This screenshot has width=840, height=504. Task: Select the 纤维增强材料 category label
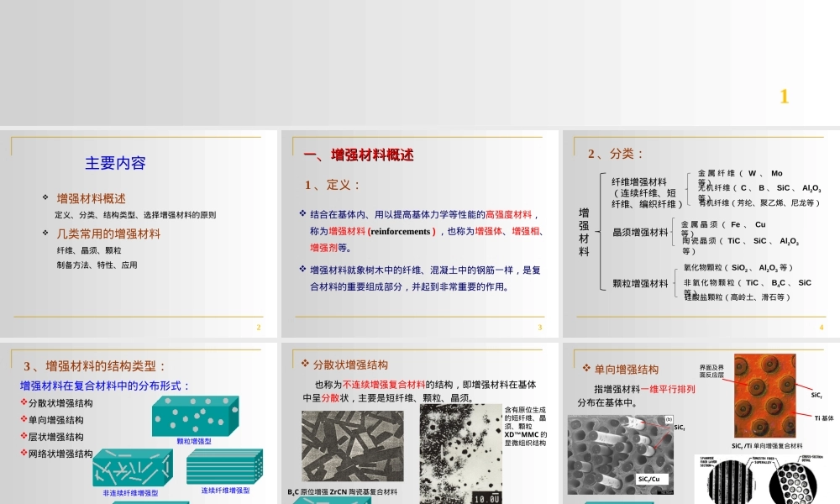pyautogui.click(x=639, y=182)
